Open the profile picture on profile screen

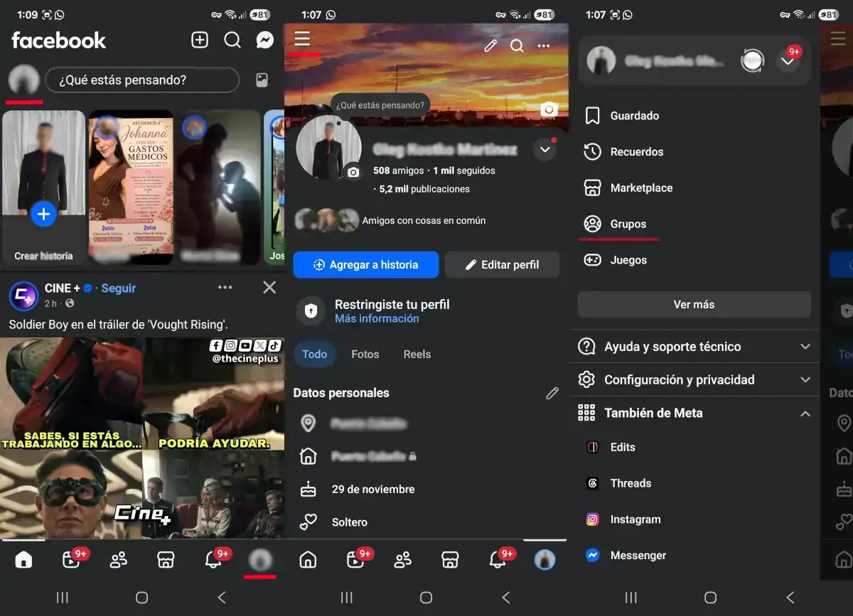[x=327, y=147]
